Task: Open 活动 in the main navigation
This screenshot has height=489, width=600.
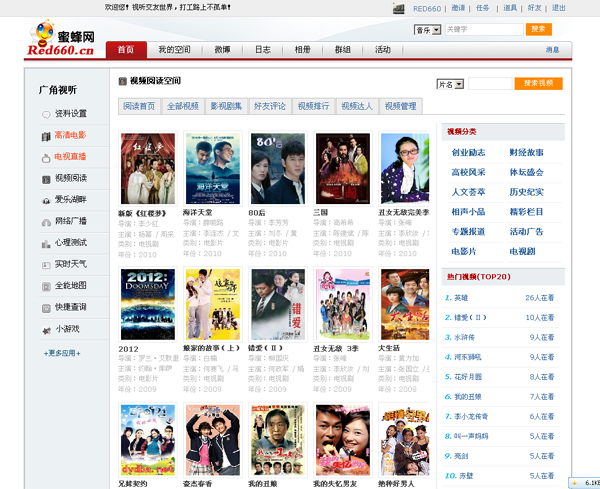Action: click(383, 50)
